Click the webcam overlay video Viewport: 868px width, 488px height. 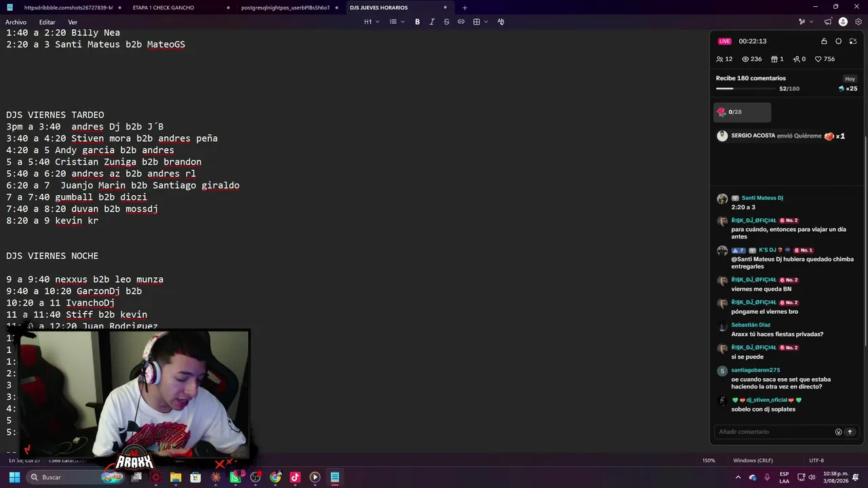(136, 393)
